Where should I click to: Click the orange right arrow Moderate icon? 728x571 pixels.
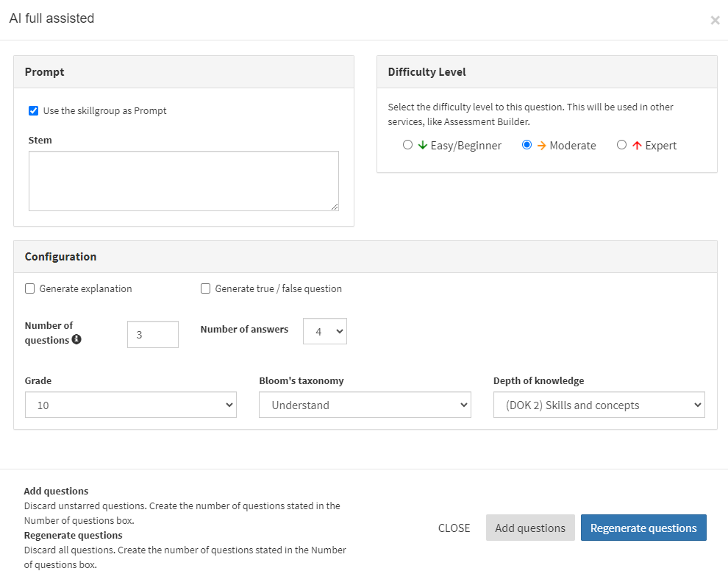point(541,146)
